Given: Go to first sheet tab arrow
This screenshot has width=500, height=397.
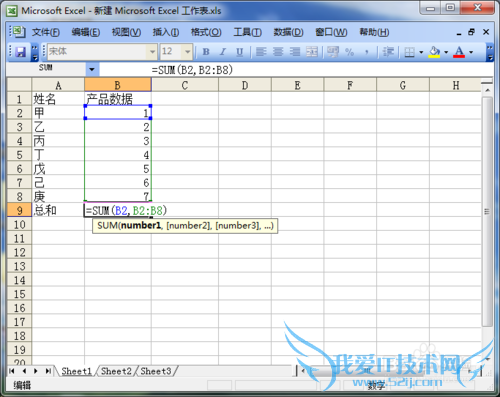Looking at the screenshot, I should pyautogui.click(x=12, y=371).
